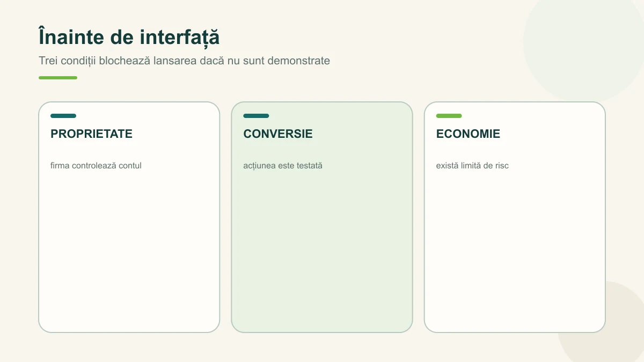
Task: Click the green underline below the subtitle
Action: click(58, 78)
